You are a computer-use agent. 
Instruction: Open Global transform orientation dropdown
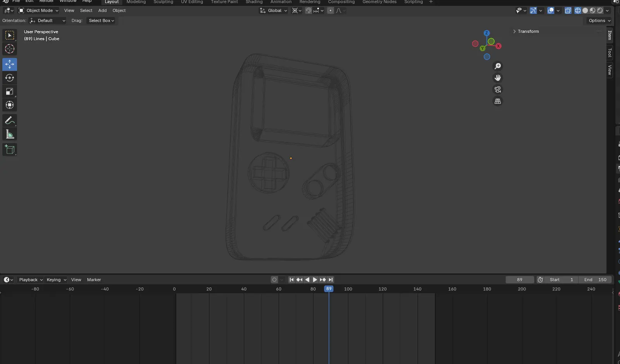click(274, 10)
